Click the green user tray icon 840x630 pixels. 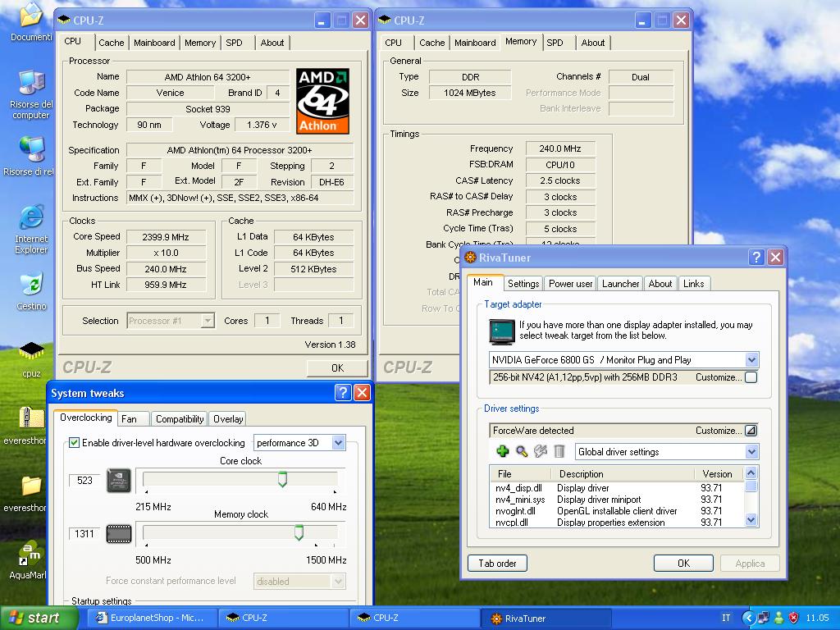coord(779,618)
